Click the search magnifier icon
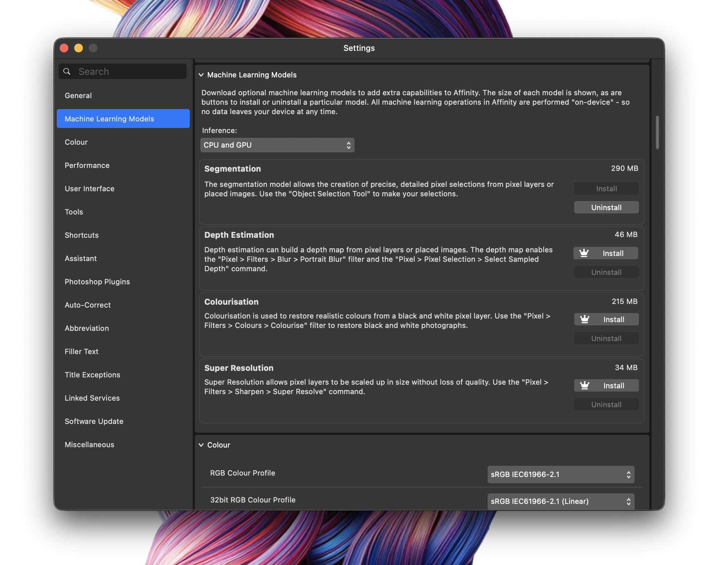Screen dimensions: 728x565 pos(67,72)
